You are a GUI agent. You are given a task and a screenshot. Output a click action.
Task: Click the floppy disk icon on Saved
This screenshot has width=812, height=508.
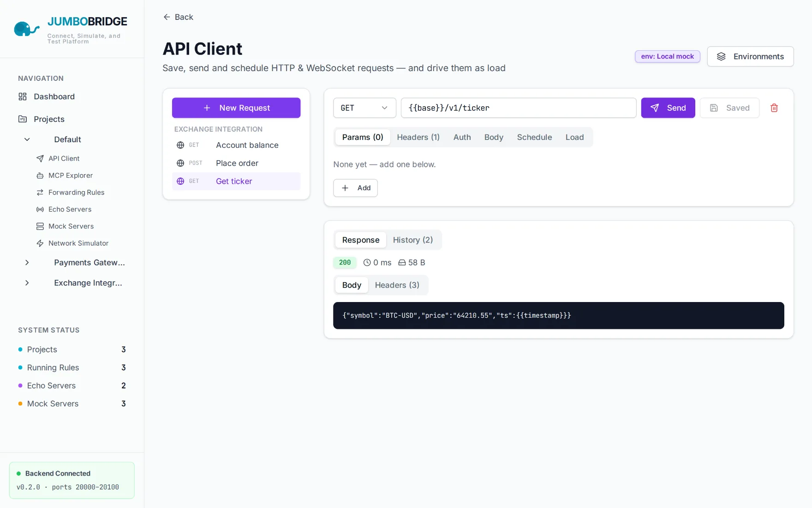point(714,108)
